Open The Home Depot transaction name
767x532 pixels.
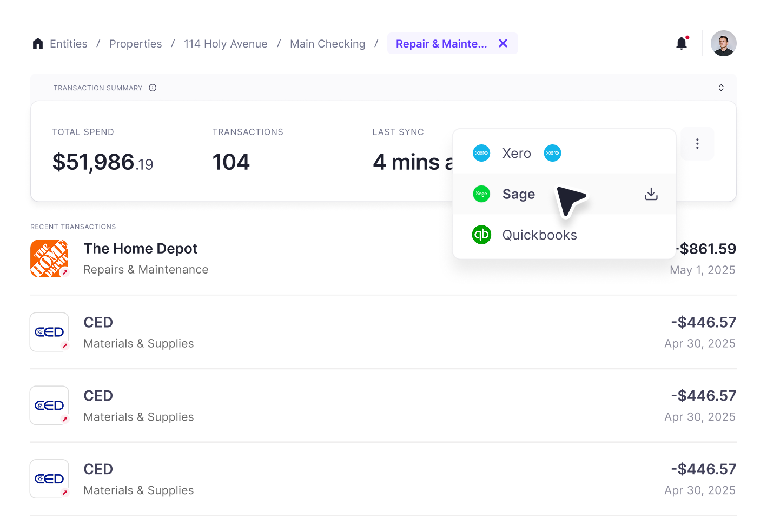point(141,249)
